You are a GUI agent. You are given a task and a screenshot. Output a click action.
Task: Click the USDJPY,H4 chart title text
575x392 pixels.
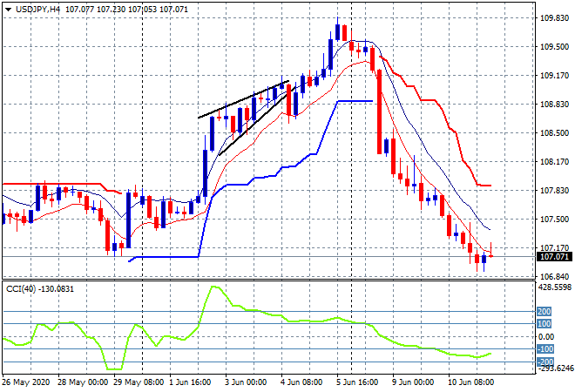(37, 10)
